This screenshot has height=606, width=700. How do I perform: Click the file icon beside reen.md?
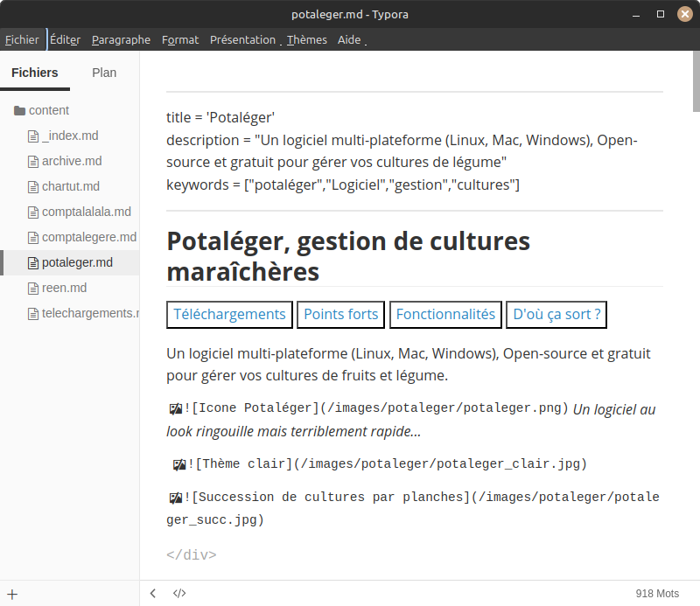click(x=33, y=289)
